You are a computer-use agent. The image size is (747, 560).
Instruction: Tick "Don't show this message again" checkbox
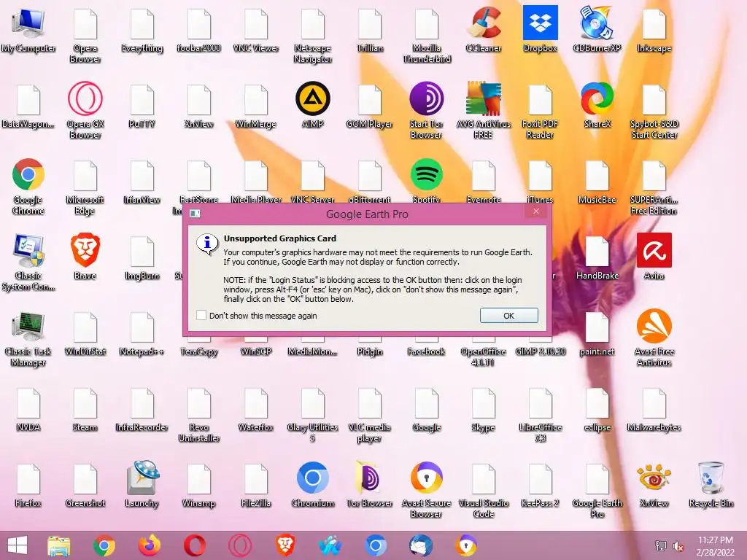point(201,315)
